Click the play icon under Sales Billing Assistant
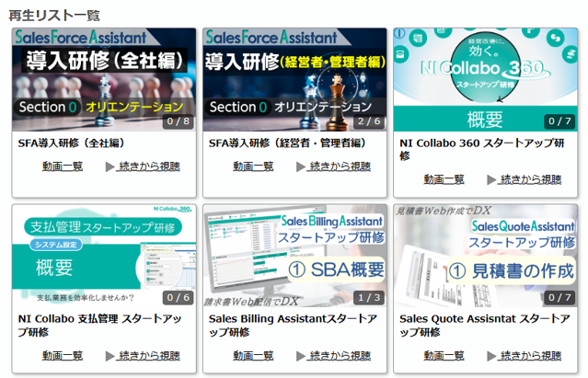 coord(301,356)
